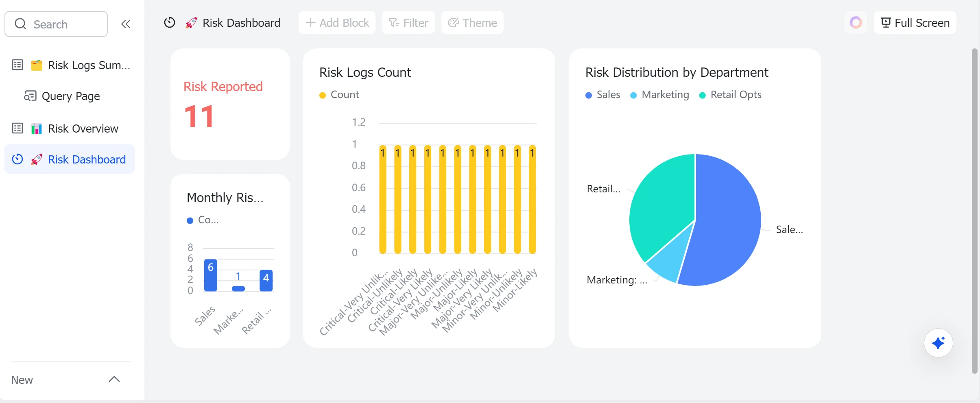Click the rocket icon in dashboard header
The height and width of the screenshot is (403, 980).
coord(191,23)
